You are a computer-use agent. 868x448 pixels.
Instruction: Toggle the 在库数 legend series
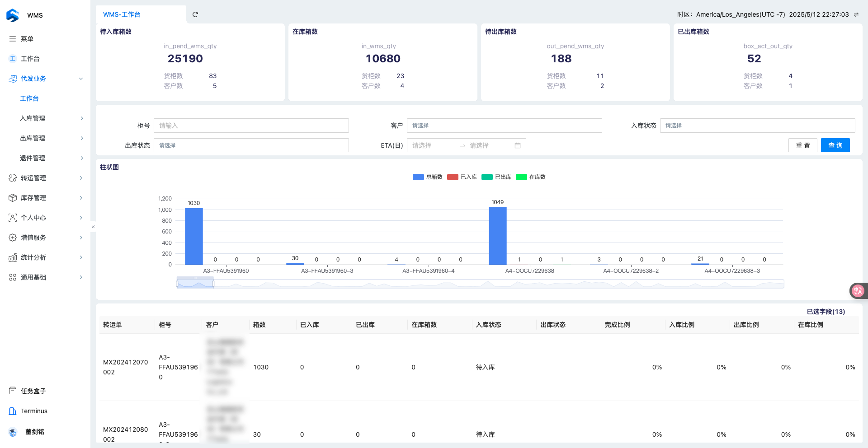[x=530, y=177]
